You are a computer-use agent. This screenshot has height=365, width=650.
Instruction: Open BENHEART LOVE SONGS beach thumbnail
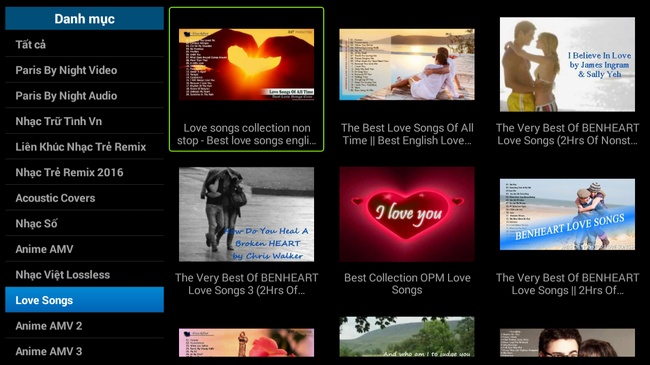[x=567, y=214]
